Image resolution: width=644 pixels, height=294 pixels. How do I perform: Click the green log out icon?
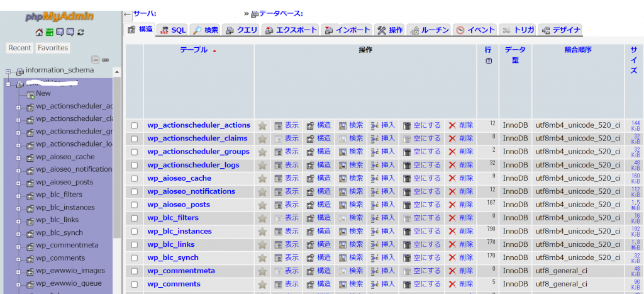coord(50,32)
